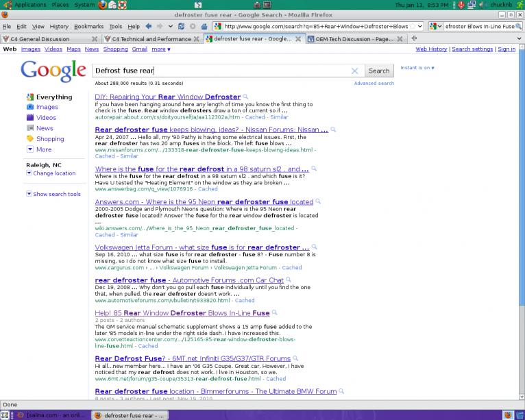Open the Everything results icon

point(30,97)
